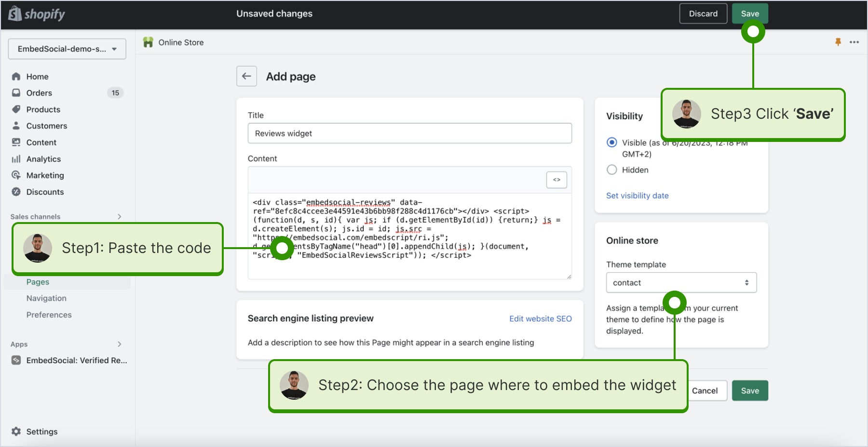The width and height of the screenshot is (868, 447).
Task: Open EmbedSocial: Verified Reviews app
Action: [77, 360]
